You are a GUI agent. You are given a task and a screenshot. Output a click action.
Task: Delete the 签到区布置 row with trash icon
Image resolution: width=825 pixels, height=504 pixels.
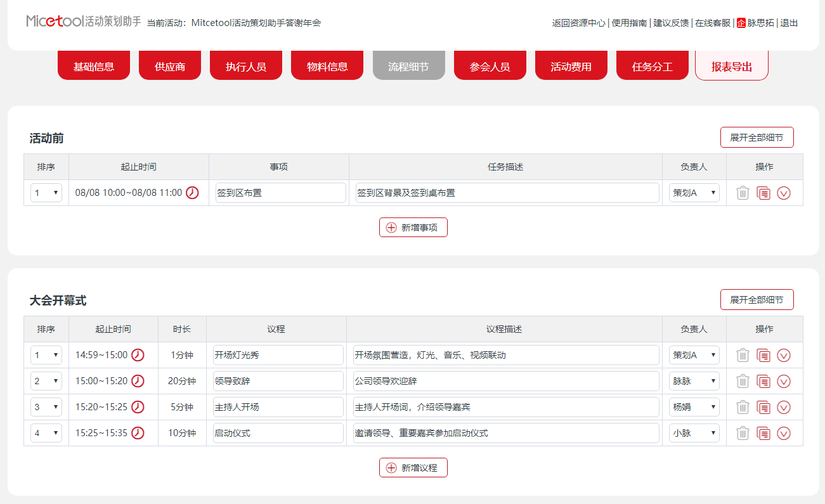(743, 193)
